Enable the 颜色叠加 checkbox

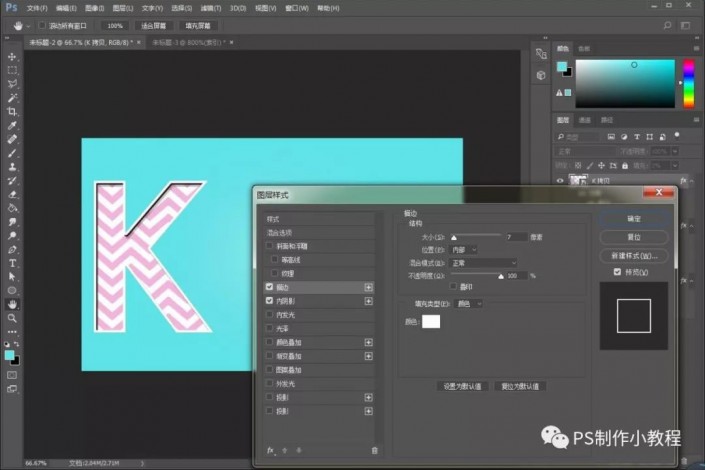269,342
